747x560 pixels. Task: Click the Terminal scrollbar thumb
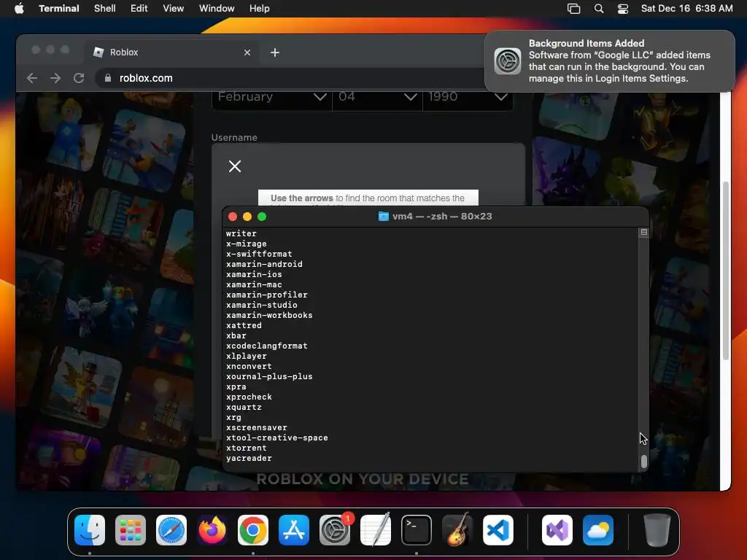(x=643, y=462)
